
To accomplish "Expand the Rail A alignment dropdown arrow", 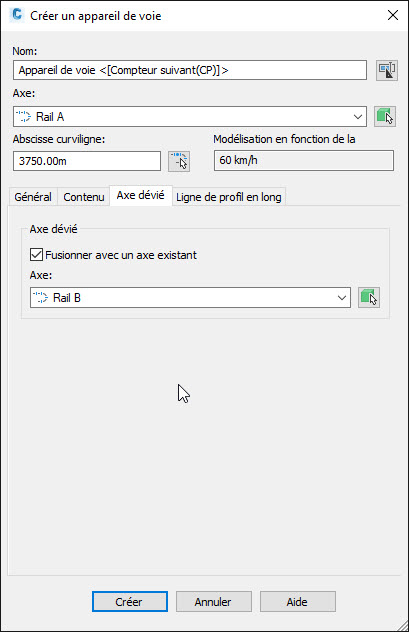I will tap(357, 117).
